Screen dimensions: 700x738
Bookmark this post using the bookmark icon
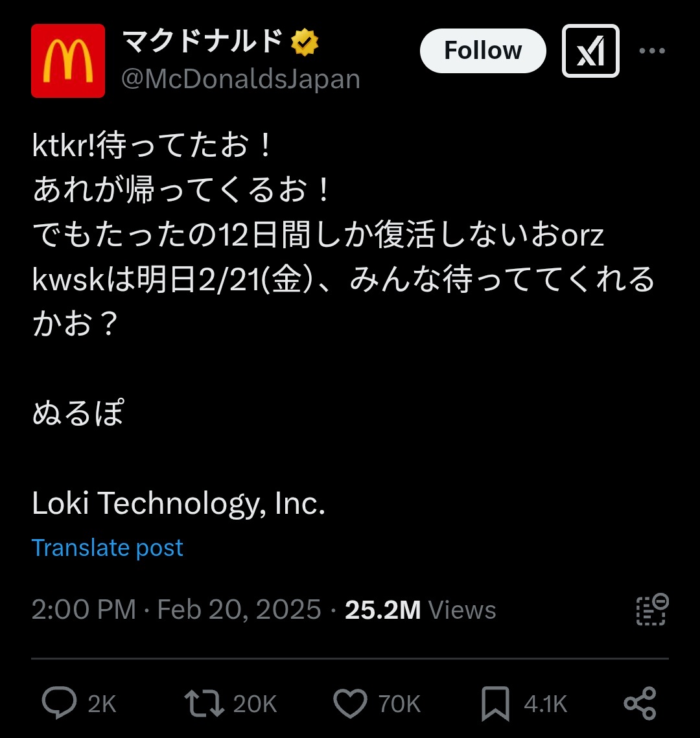pos(495,703)
